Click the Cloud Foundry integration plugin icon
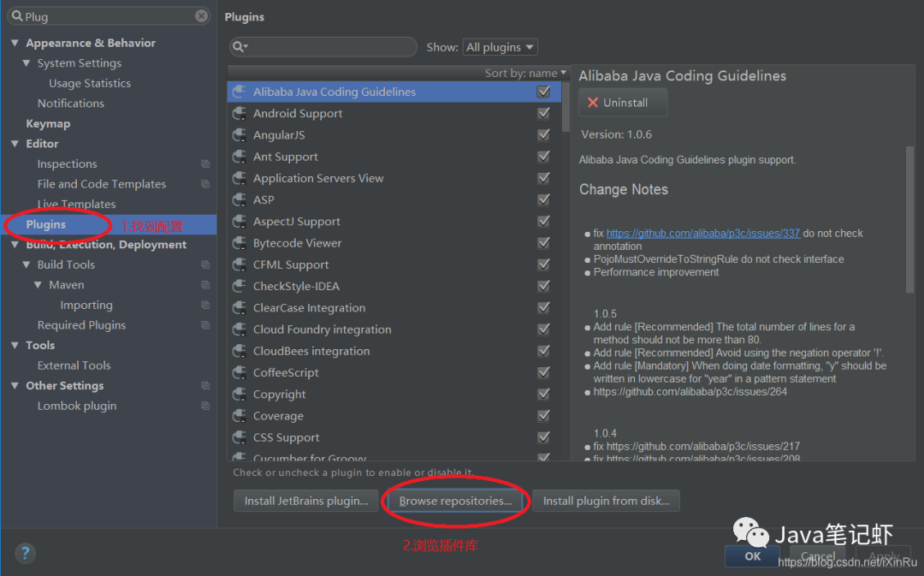Screen dimensions: 924x576 click(240, 329)
